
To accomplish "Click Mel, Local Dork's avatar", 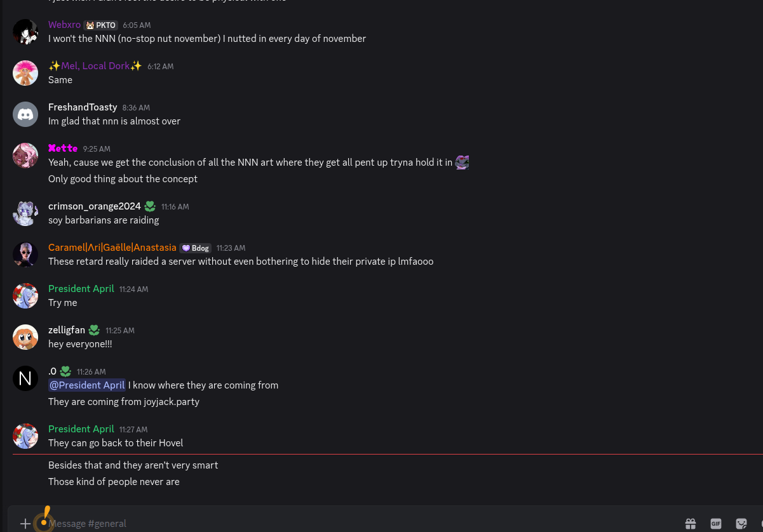I will click(x=25, y=73).
